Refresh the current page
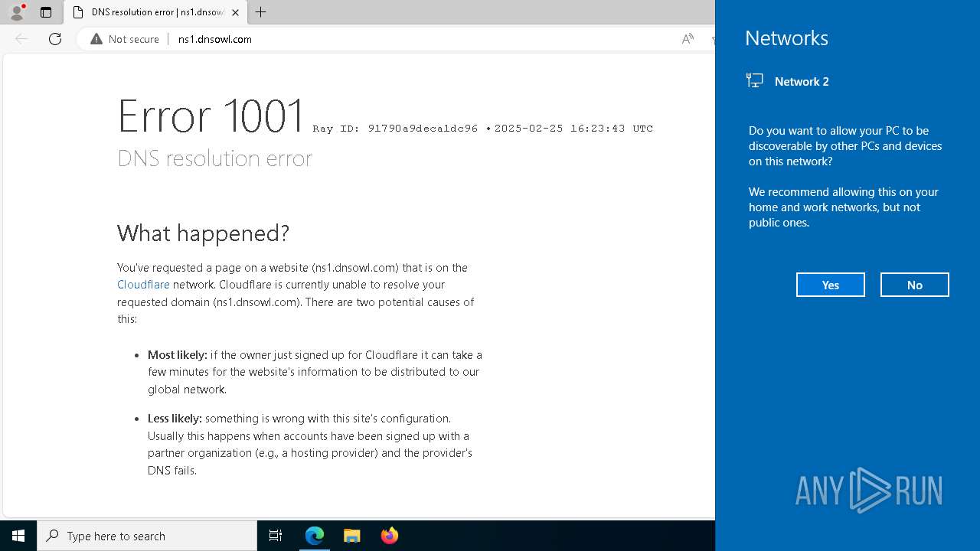980x551 pixels. click(x=55, y=39)
